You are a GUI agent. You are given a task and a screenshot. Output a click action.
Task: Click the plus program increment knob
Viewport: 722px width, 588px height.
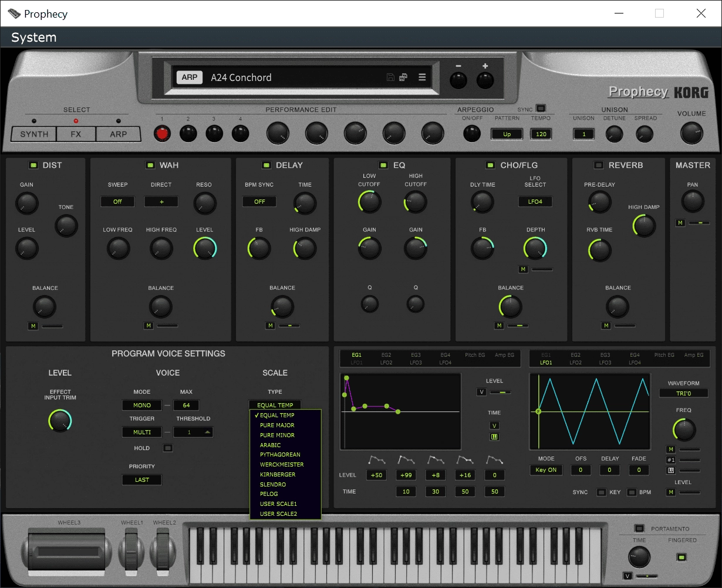(x=485, y=80)
